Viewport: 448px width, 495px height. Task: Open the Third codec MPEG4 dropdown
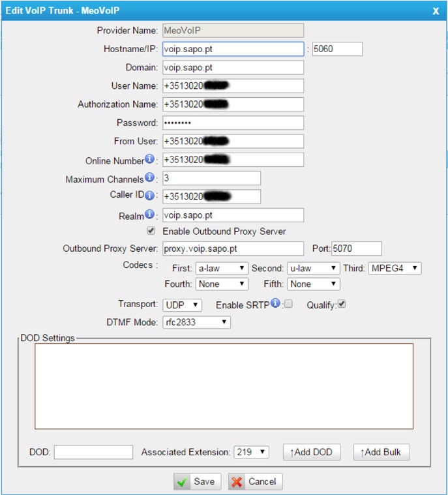395,268
